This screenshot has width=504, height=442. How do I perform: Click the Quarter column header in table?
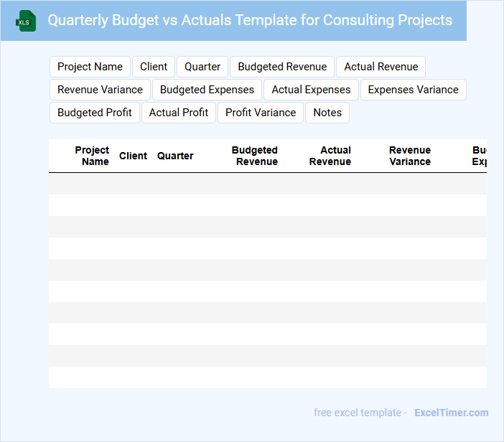coord(175,156)
